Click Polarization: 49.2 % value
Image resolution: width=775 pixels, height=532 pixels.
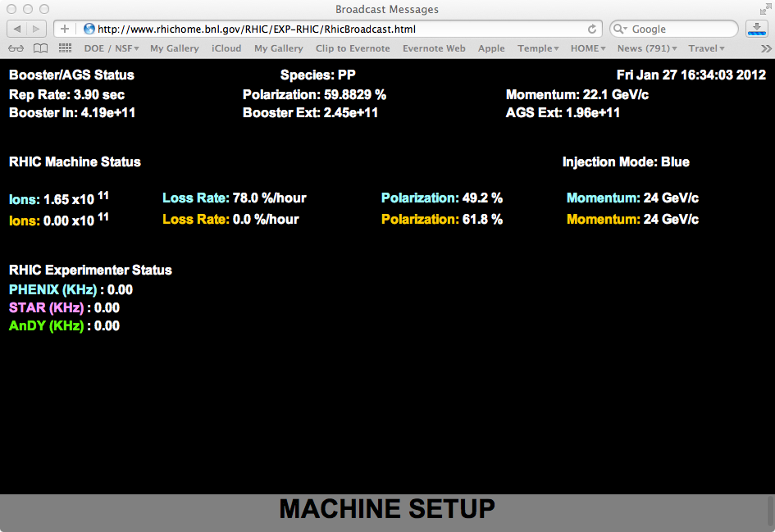point(442,198)
